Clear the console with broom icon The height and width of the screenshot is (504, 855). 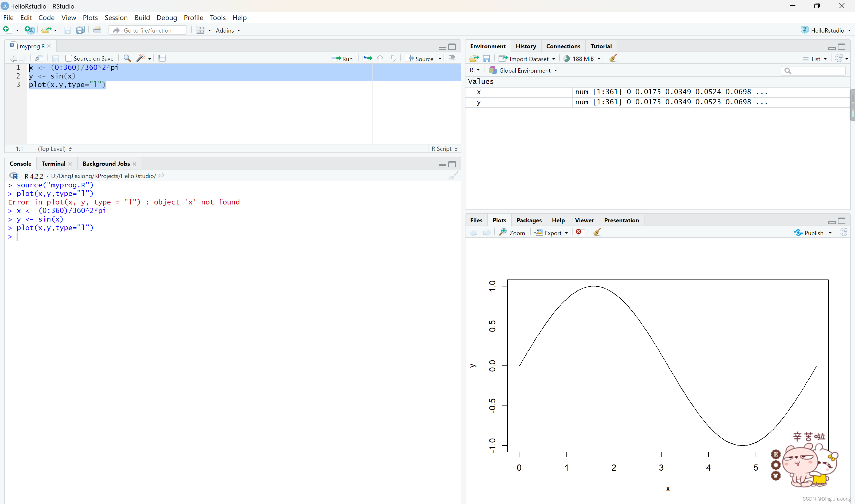pyautogui.click(x=453, y=176)
